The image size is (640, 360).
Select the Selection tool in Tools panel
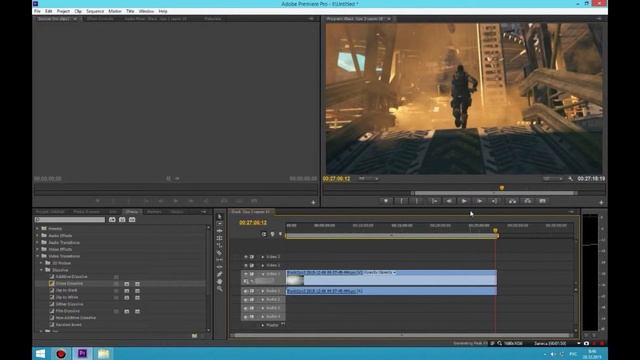pyautogui.click(x=220, y=216)
